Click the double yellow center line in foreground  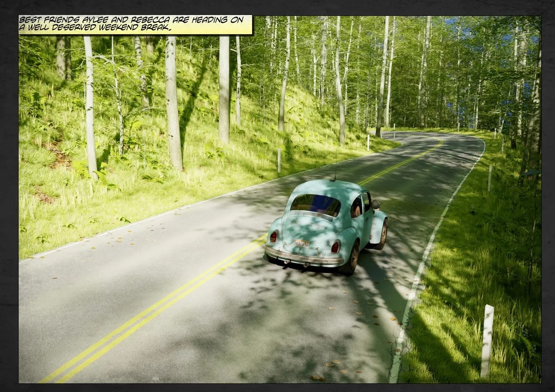[x=153, y=310]
